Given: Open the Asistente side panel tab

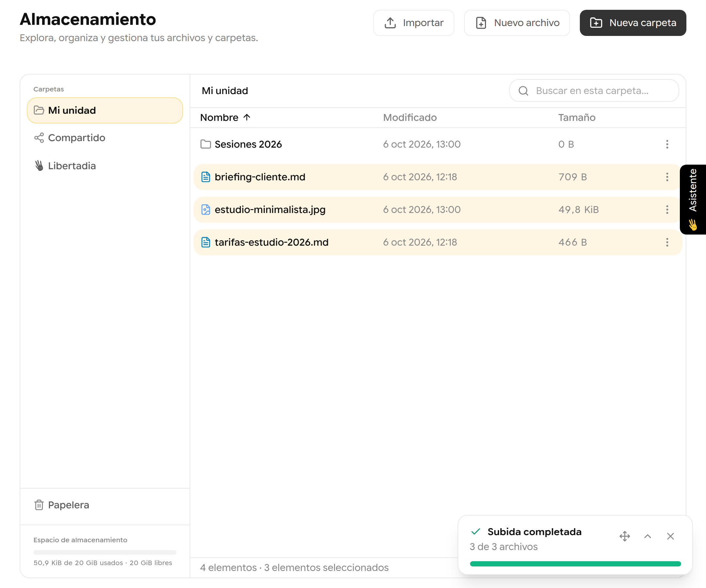Looking at the screenshot, I should pos(693,200).
